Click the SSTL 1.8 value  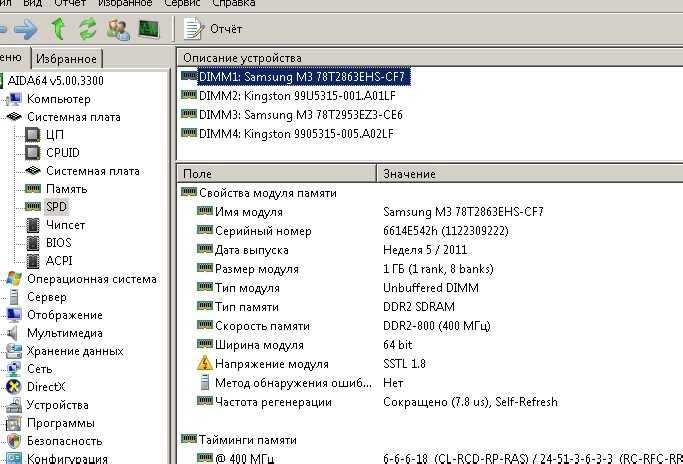(404, 364)
